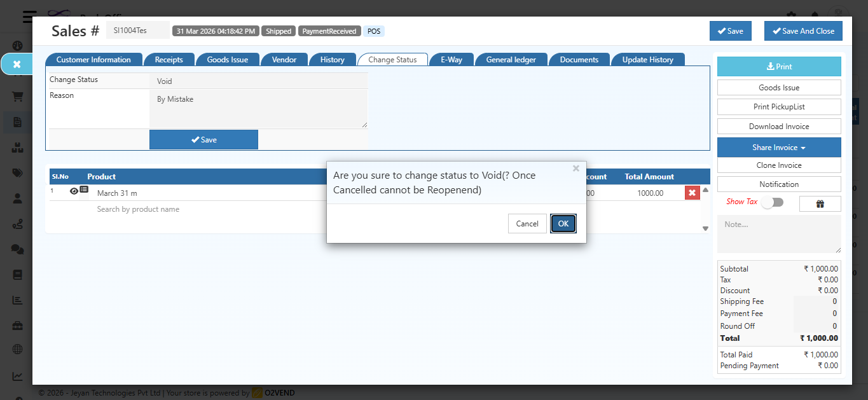The width and height of the screenshot is (868, 400).
Task: Switch to the General ledger tab
Action: (511, 59)
